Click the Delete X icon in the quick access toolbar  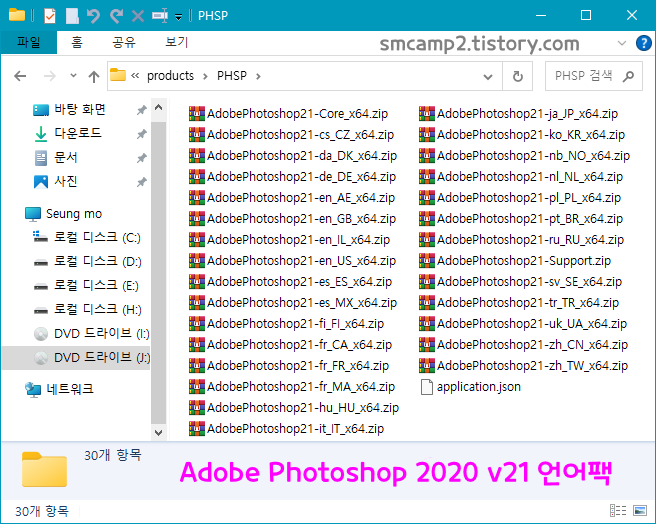pos(138,16)
